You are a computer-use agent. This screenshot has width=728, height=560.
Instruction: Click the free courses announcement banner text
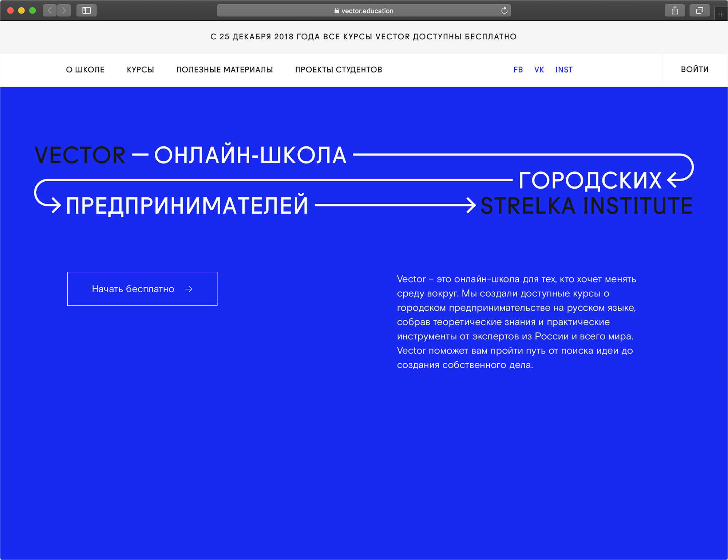(x=364, y=37)
